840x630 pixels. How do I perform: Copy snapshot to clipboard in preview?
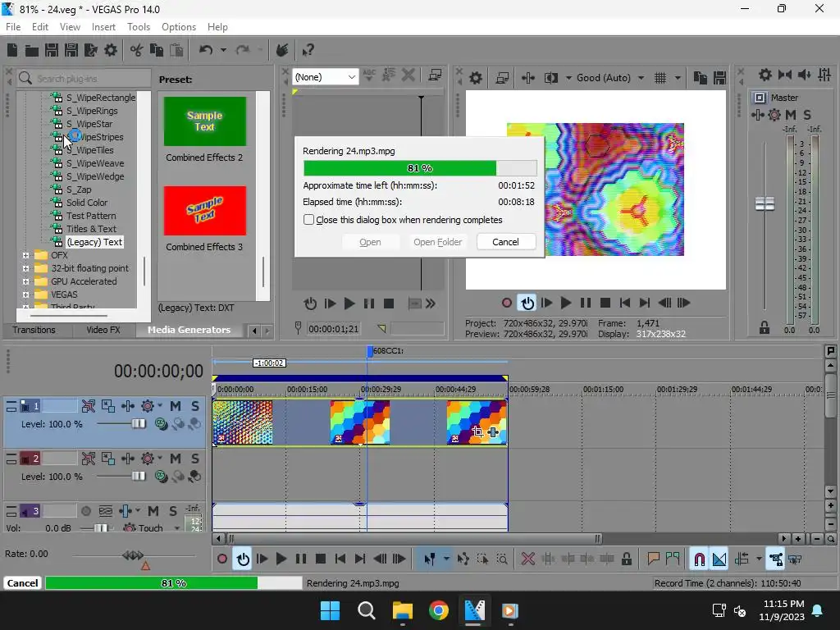[x=700, y=78]
